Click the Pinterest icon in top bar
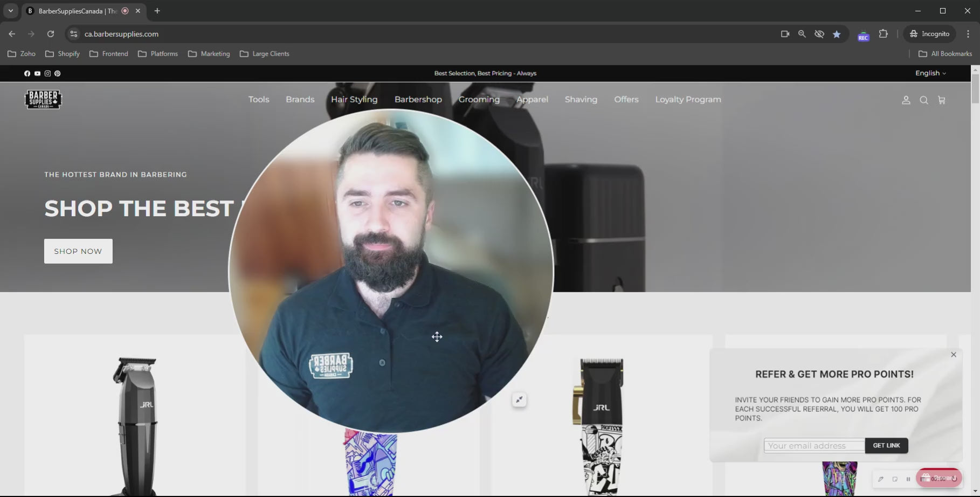 (58, 73)
